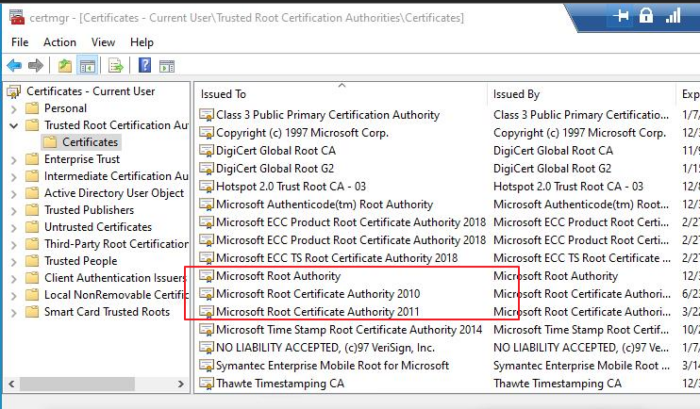Select Microsoft Root Certificate Authority 2011
This screenshot has height=409, width=700.
click(318, 312)
